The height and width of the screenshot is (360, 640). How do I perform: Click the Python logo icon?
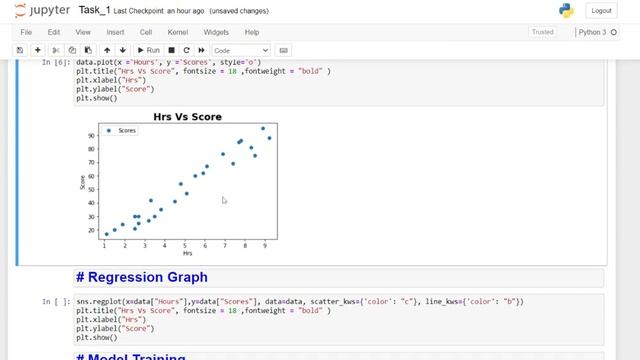click(566, 11)
